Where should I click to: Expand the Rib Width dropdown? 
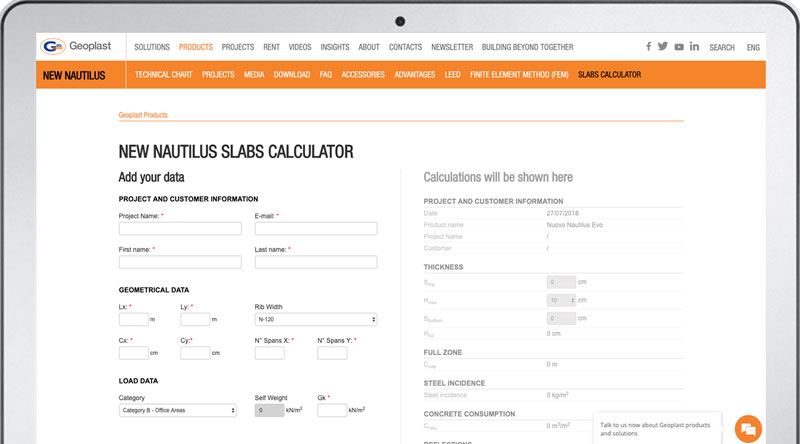(315, 320)
